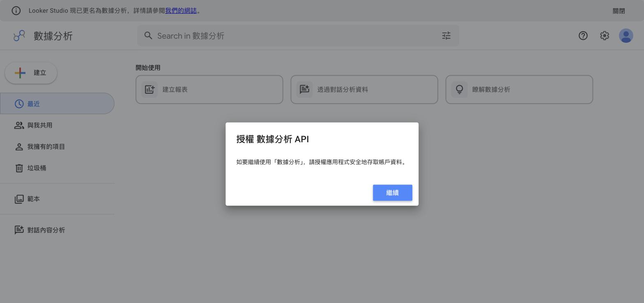The width and height of the screenshot is (644, 303).
Task: Open the account avatar
Action: [626, 36]
